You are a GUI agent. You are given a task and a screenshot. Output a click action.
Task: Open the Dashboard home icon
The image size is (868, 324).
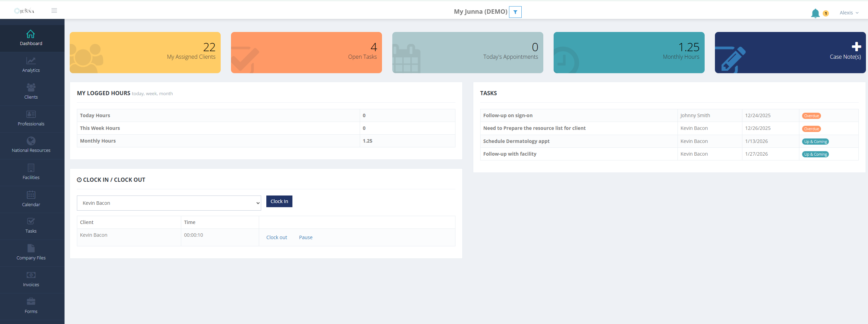[x=31, y=34]
